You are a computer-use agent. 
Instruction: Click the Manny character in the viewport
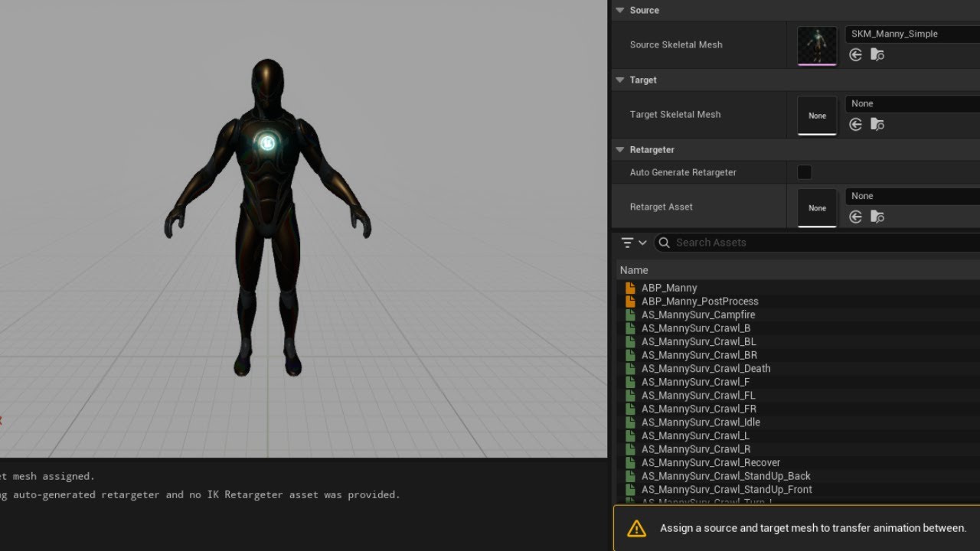pyautogui.click(x=267, y=218)
